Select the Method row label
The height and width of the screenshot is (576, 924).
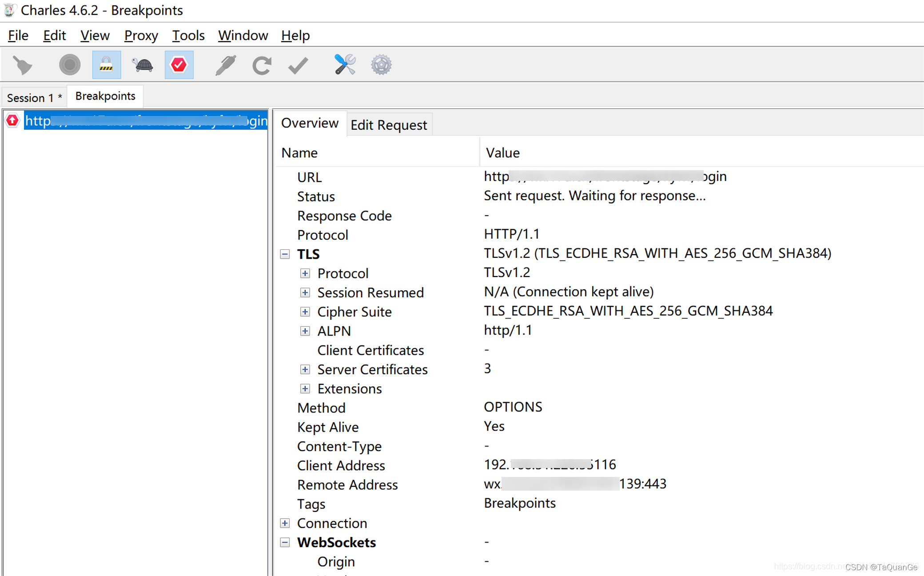tap(321, 408)
